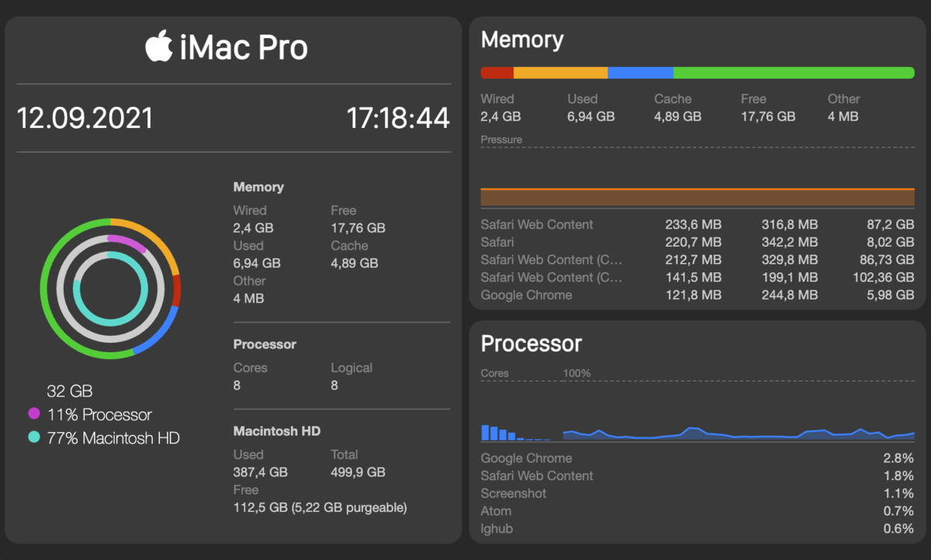
Task: Click the Cores value 8
Action: (237, 385)
